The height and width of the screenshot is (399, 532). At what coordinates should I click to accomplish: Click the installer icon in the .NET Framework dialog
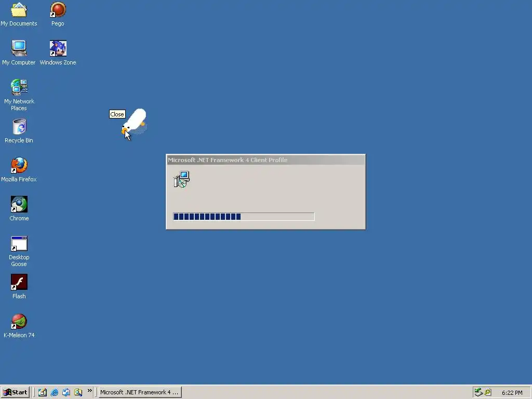point(181,179)
